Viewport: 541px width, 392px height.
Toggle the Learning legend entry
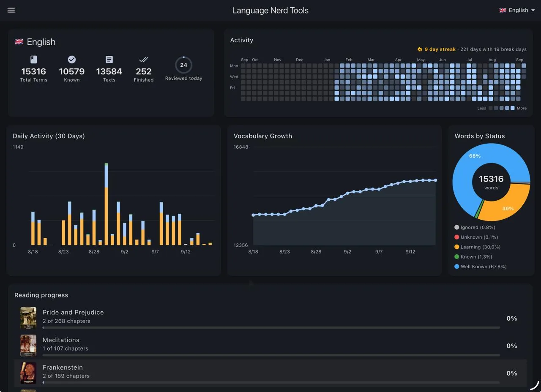477,247
